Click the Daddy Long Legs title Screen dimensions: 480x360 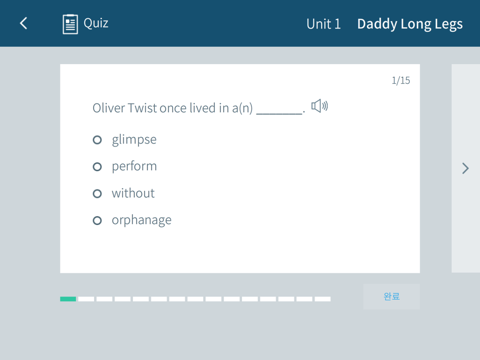point(410,24)
